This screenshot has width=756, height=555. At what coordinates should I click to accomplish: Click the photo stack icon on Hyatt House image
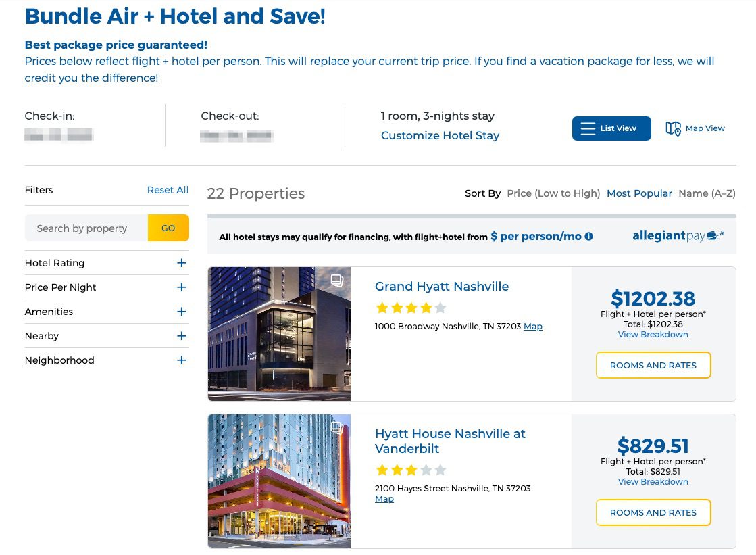pyautogui.click(x=336, y=427)
